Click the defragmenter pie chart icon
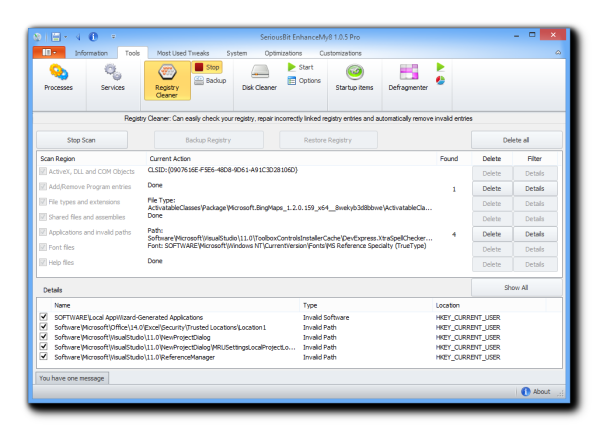Image resolution: width=600 pixels, height=433 pixels. (440, 81)
